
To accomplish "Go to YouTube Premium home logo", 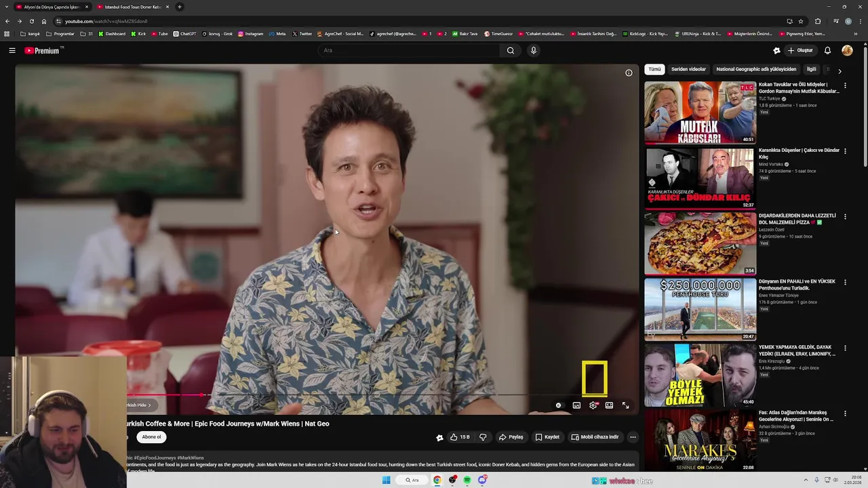I will click(42, 50).
